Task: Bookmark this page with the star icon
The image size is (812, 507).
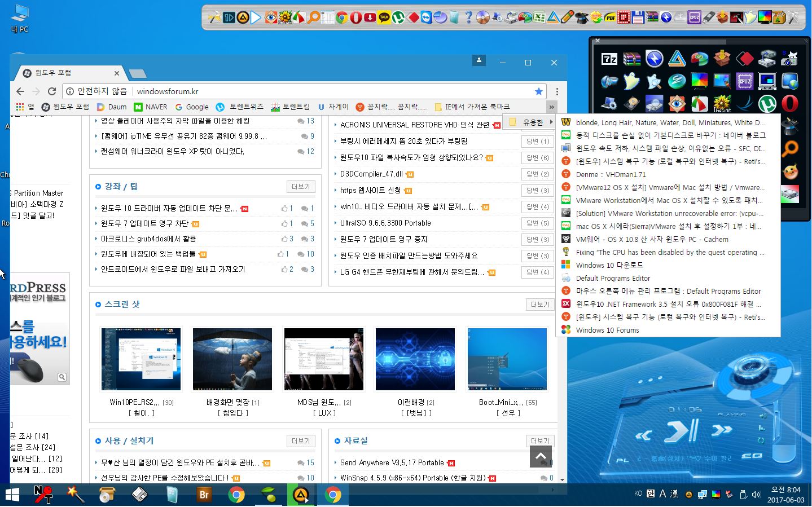Action: pos(539,91)
